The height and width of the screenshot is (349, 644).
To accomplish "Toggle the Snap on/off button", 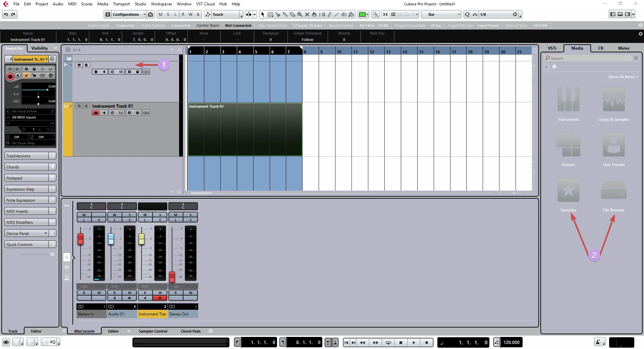I will pos(385,14).
